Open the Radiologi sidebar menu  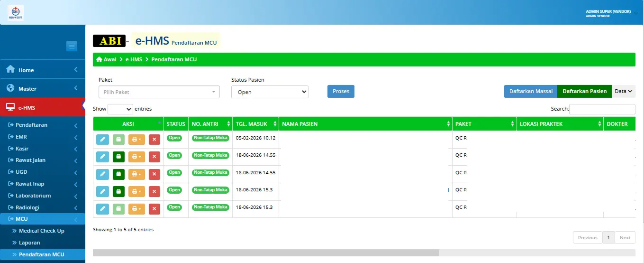click(43, 207)
